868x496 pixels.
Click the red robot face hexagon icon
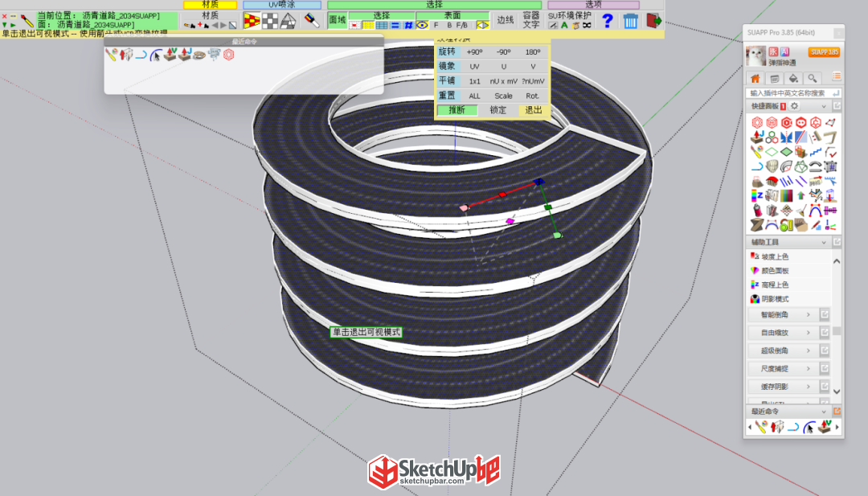[x=801, y=122]
